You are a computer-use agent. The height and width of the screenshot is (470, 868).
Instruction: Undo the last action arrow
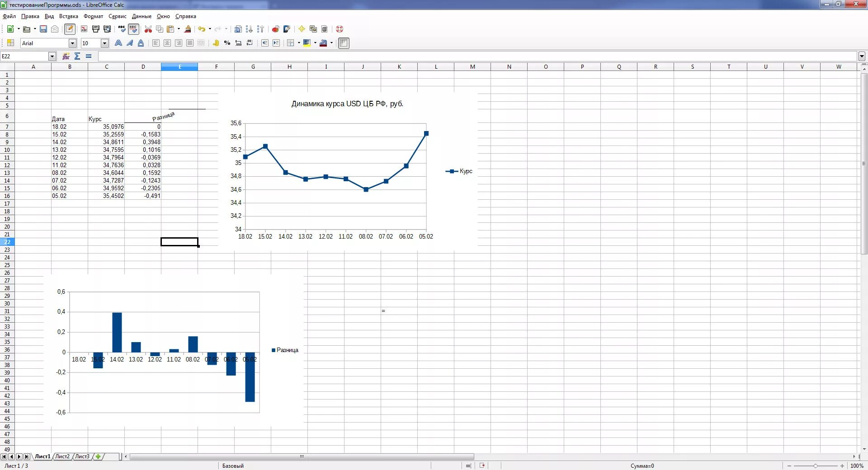[x=202, y=29]
